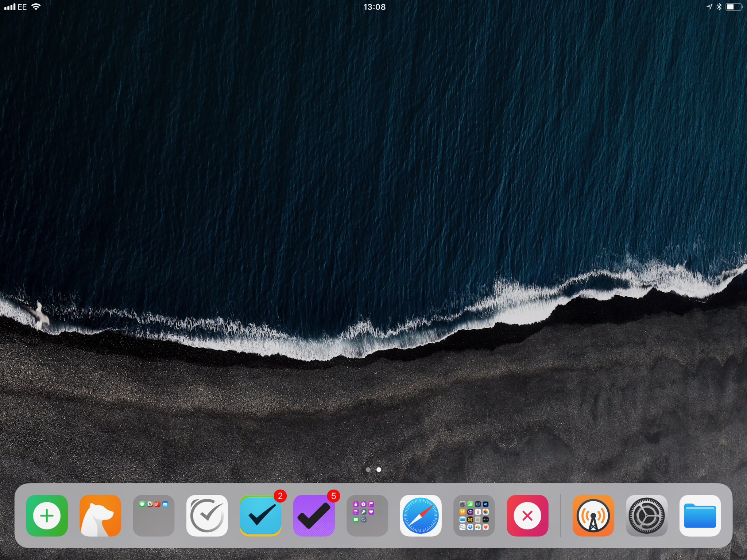This screenshot has width=747, height=560.
Task: Launch the Bear notes app
Action: pos(100,516)
